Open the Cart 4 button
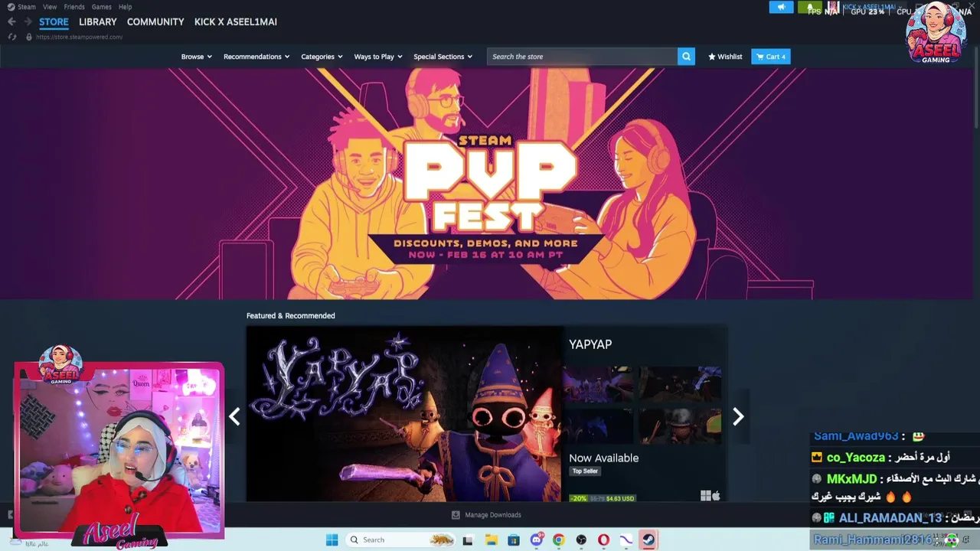The height and width of the screenshot is (551, 980). pos(771,57)
